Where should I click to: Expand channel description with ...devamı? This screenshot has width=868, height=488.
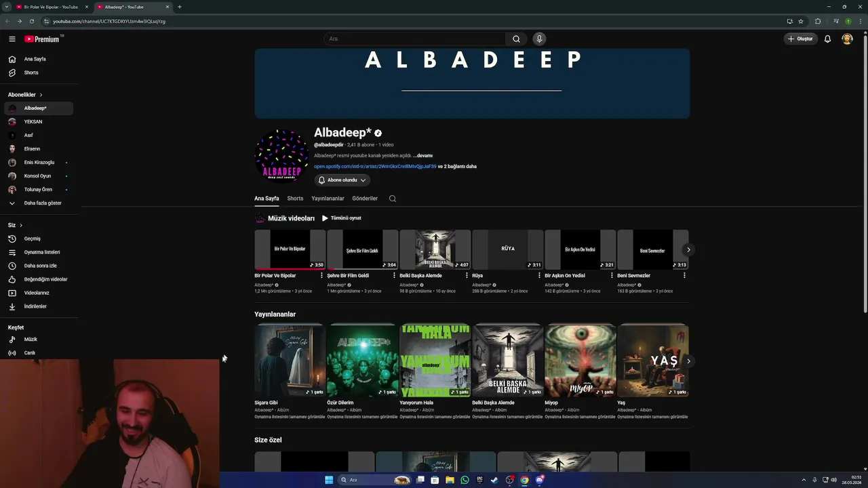tap(422, 156)
